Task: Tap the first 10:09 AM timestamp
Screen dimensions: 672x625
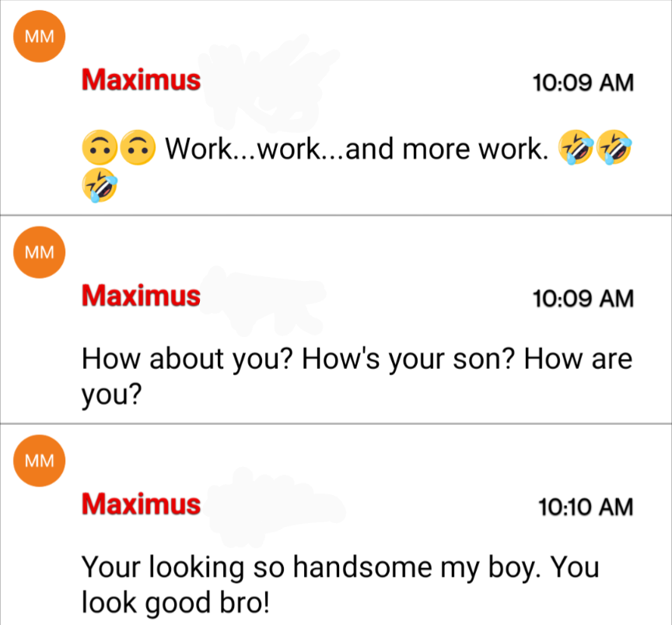Action: [x=583, y=83]
